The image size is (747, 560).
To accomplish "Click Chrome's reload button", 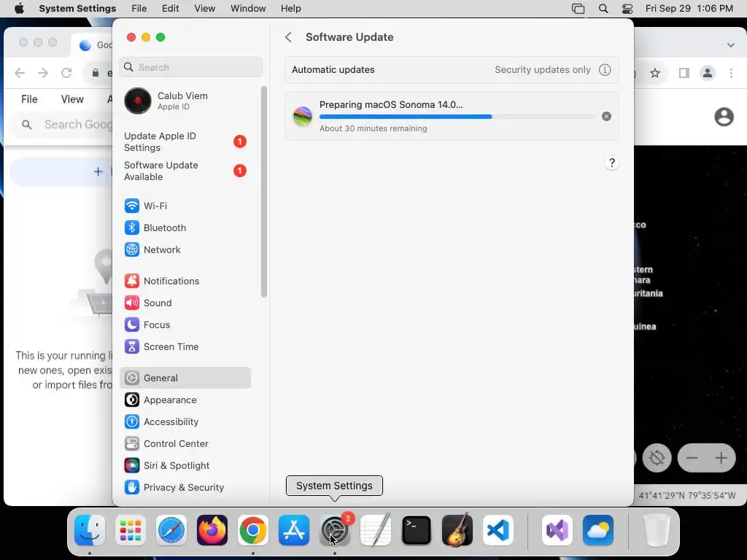I will click(66, 72).
